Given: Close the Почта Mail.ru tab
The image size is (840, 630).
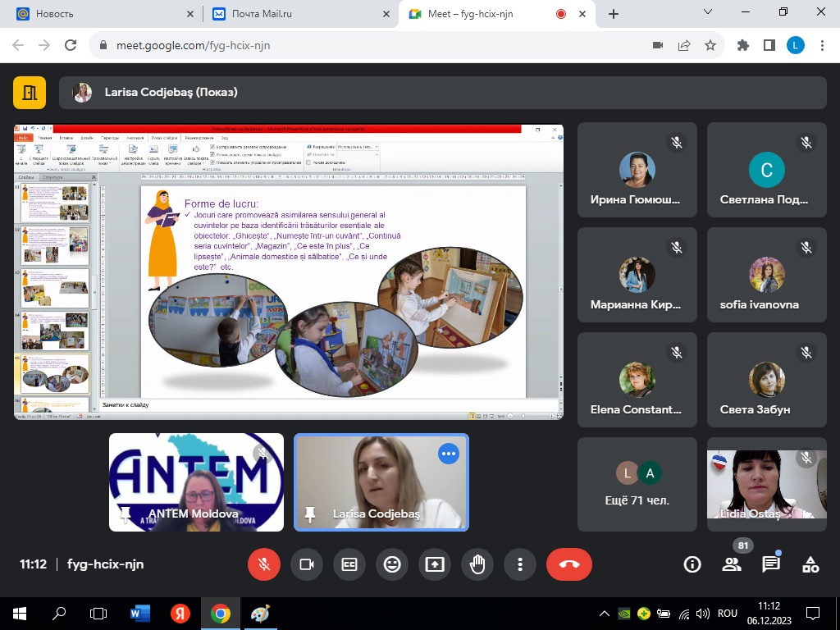Looking at the screenshot, I should 386,14.
